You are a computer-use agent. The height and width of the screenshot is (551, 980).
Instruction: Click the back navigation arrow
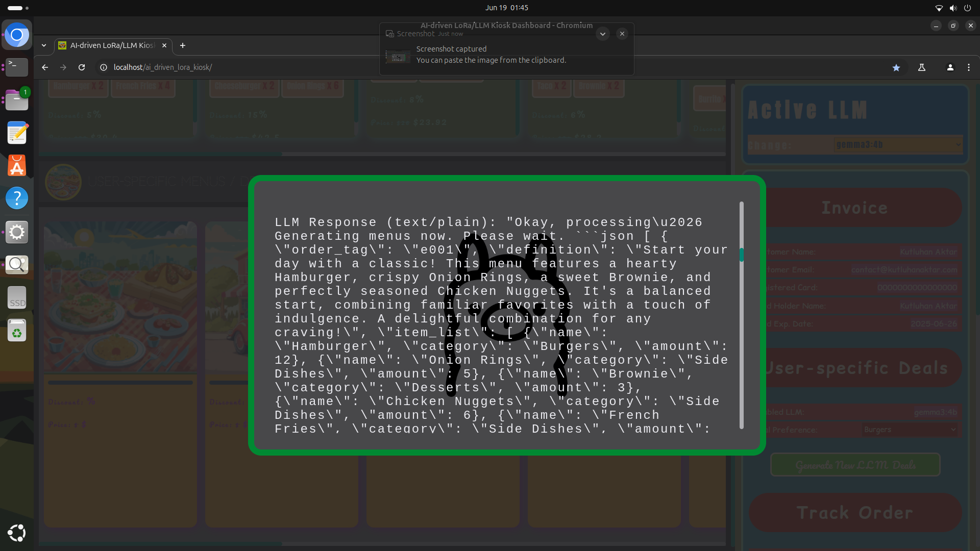pyautogui.click(x=45, y=67)
